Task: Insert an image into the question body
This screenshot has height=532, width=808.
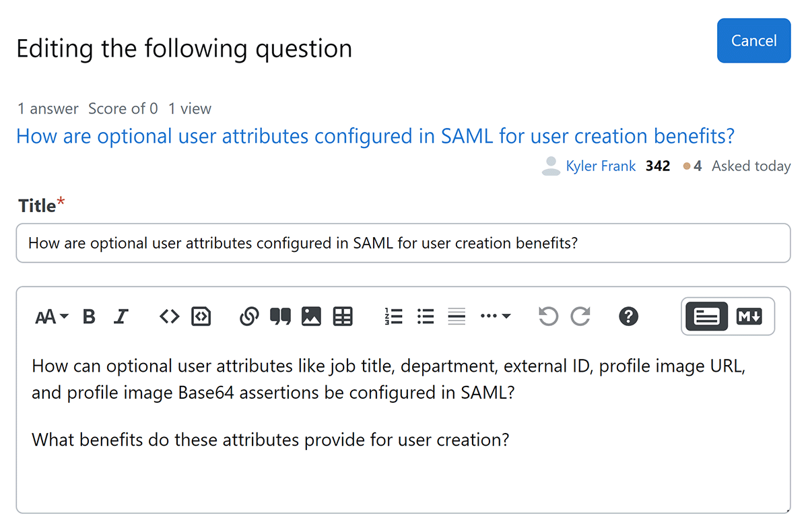Action: (311, 317)
